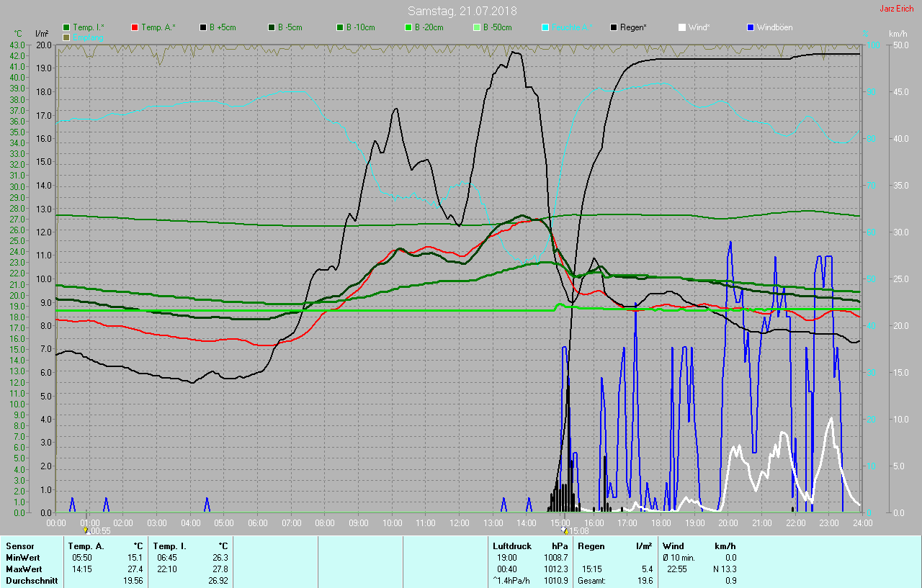The height and width of the screenshot is (588, 922).
Task: Toggle the cyan humidity series legend square
Action: click(x=545, y=27)
